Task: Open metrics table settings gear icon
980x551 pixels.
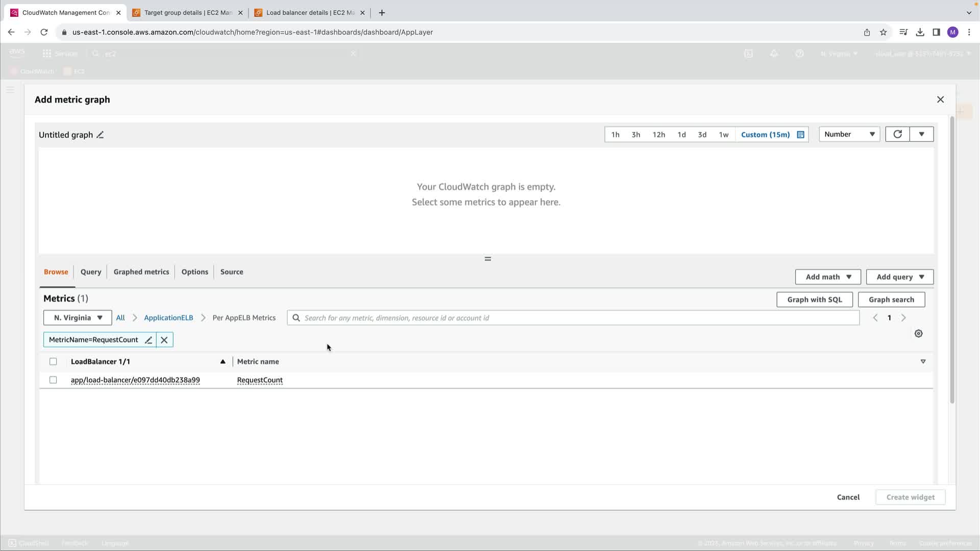Action: coord(918,334)
